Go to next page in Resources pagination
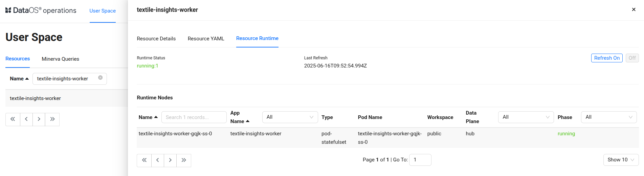The image size is (644, 176). click(x=39, y=119)
